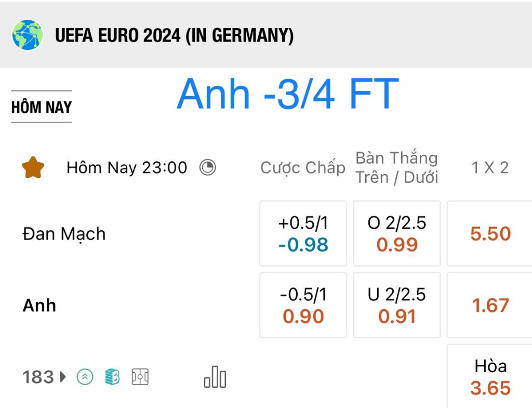The height and width of the screenshot is (408, 532).
Task: Pick Under 2/2.5 goals at 0.91
Action: [x=396, y=305]
